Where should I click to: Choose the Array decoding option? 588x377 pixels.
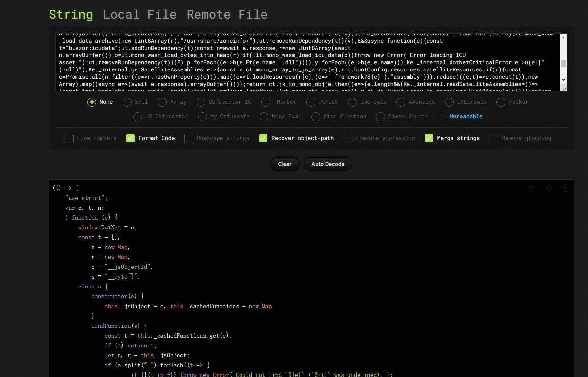pyautogui.click(x=162, y=102)
